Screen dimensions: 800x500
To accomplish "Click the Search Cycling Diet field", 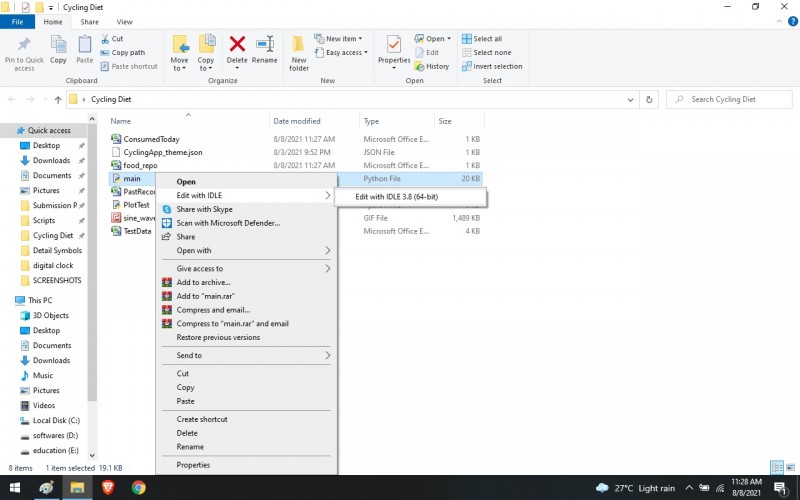I will 729,99.
